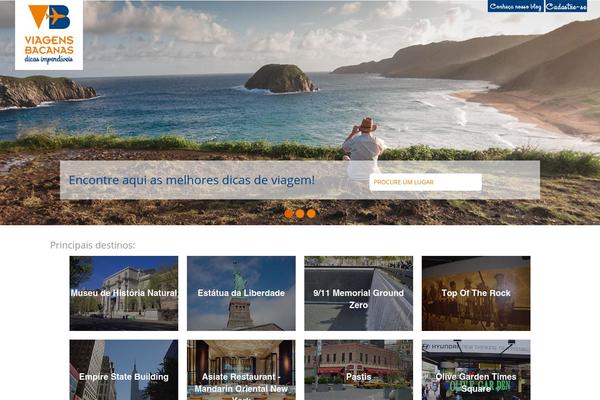
Task: Open the Asiate Restaurant Mandarin Oriental card
Action: [241, 370]
